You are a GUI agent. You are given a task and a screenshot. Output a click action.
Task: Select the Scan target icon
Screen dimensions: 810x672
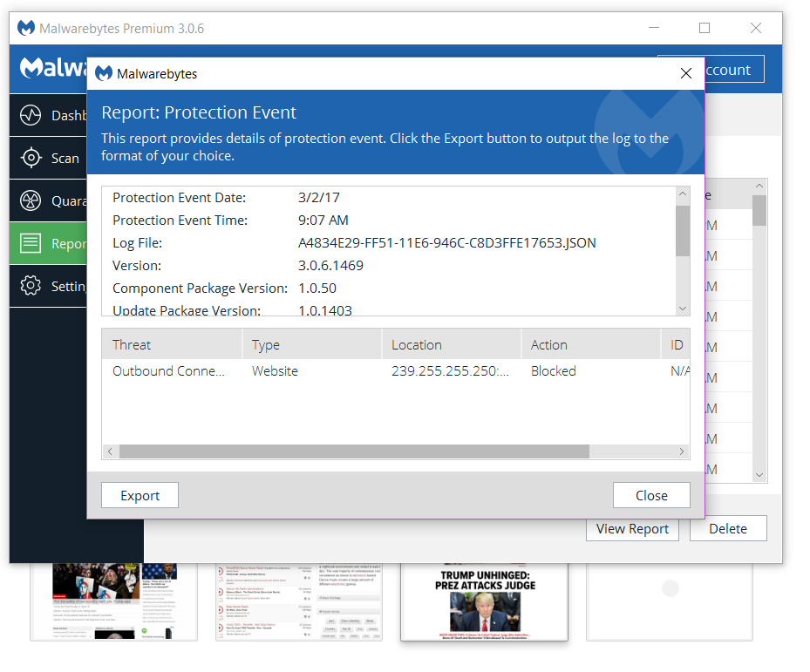coord(31,158)
